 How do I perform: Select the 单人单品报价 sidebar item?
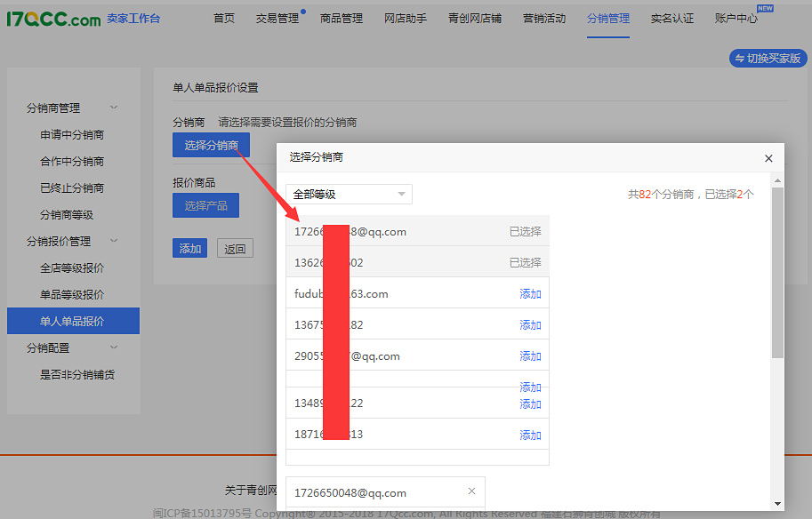73,321
